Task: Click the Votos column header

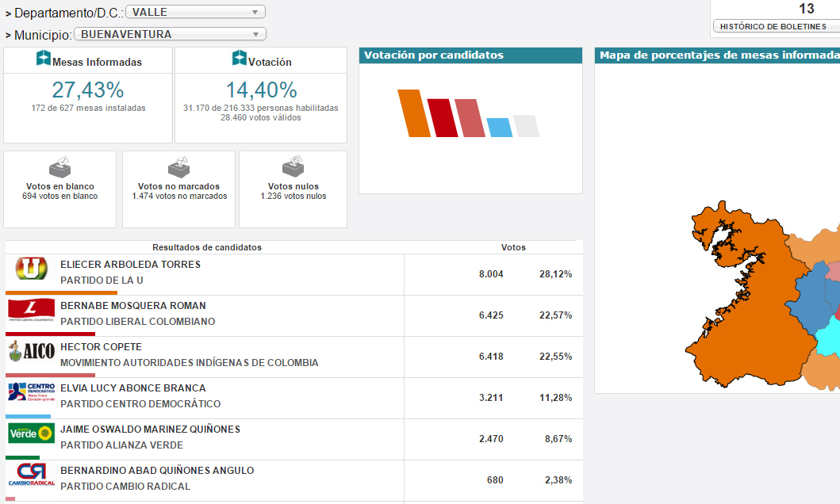Action: pyautogui.click(x=513, y=247)
